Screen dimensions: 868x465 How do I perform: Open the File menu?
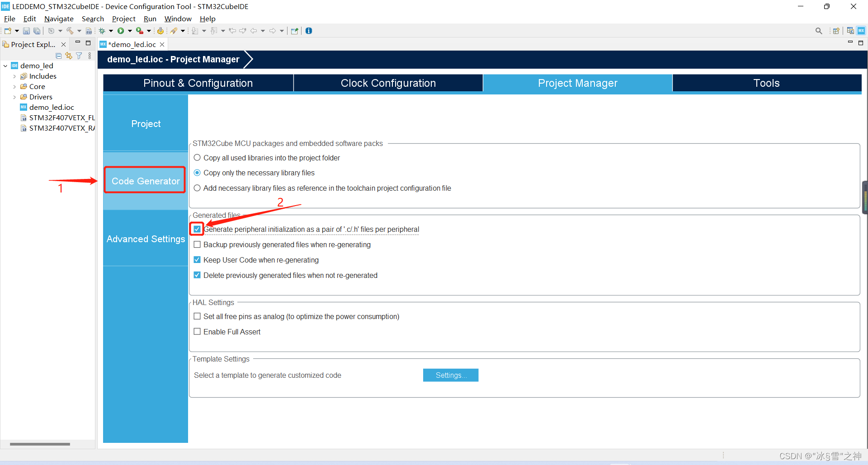(x=9, y=19)
